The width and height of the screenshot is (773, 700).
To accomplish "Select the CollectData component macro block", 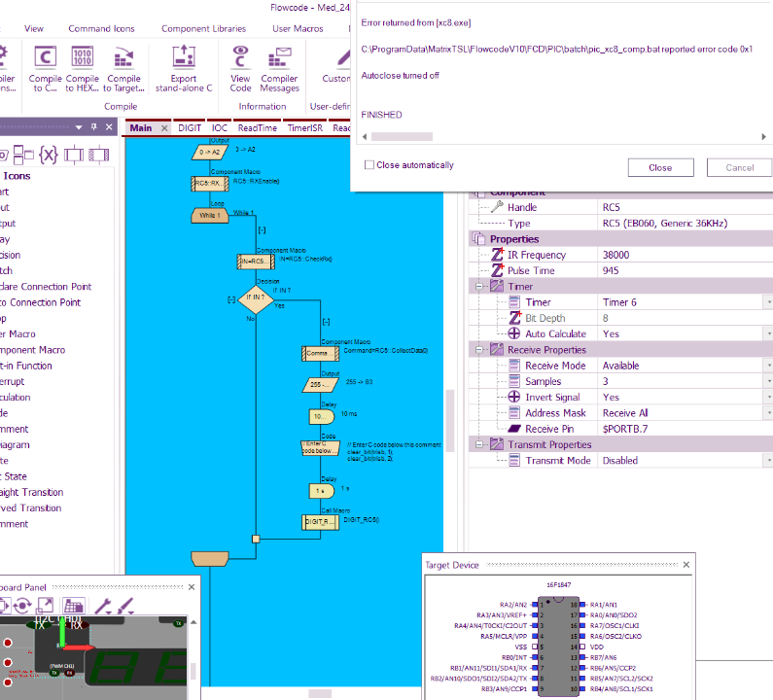I will (x=321, y=354).
